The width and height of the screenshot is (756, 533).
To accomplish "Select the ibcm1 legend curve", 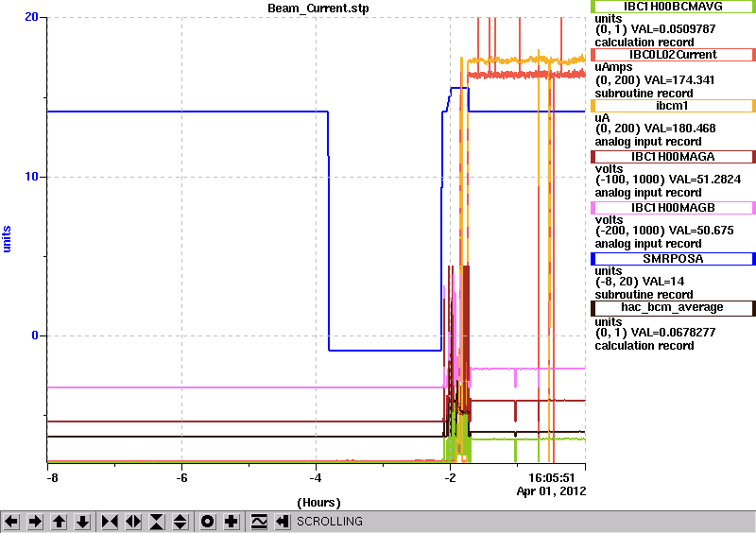I will pyautogui.click(x=673, y=106).
